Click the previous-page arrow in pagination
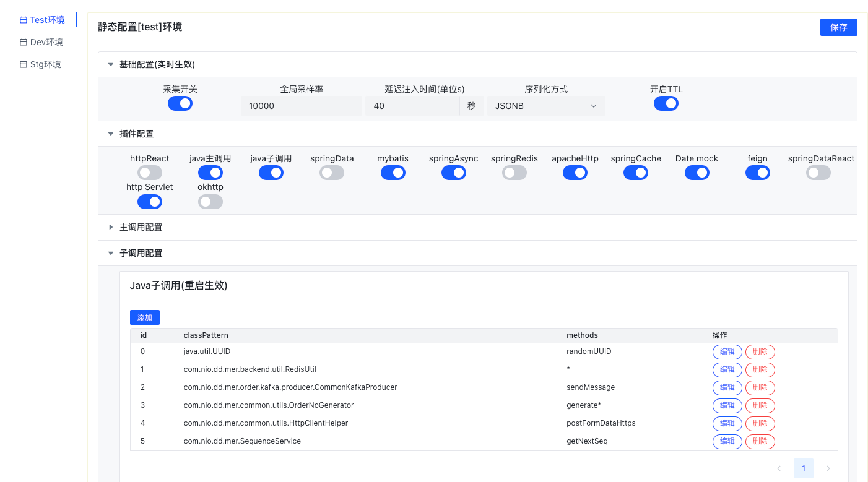The height and width of the screenshot is (482, 868). (x=779, y=468)
